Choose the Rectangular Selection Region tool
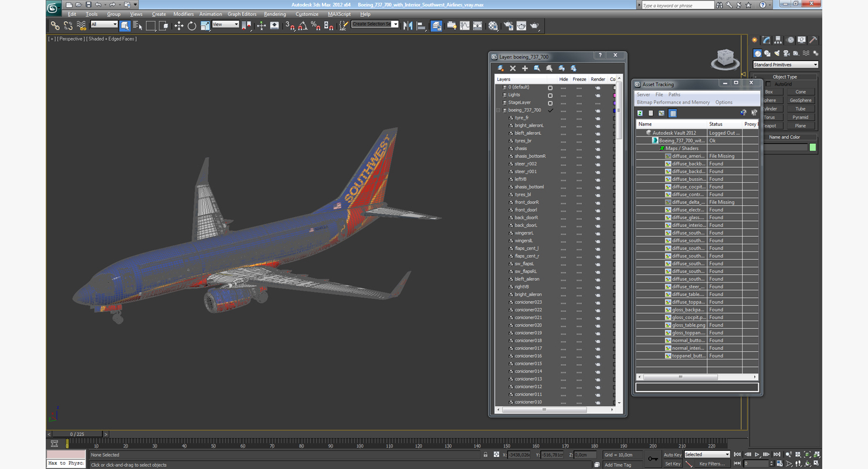The height and width of the screenshot is (469, 868). click(x=151, y=26)
